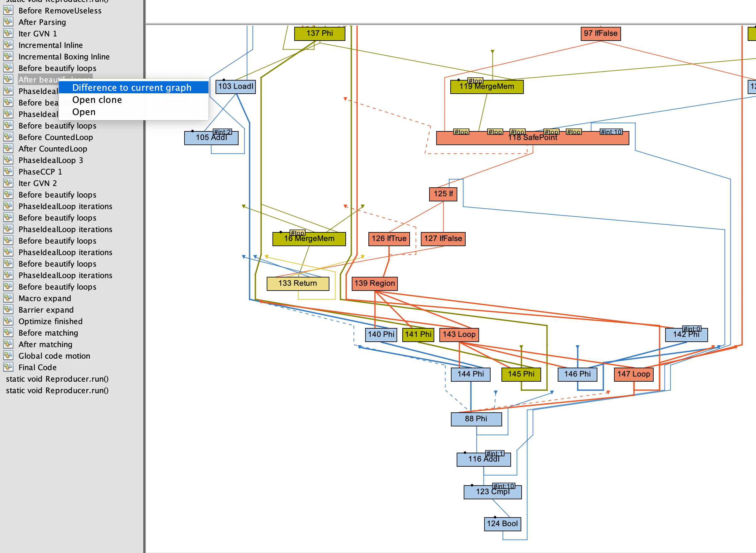Screen dimensions: 756x553
Task: Click graph icon beside Final Code
Action: [x=8, y=367]
